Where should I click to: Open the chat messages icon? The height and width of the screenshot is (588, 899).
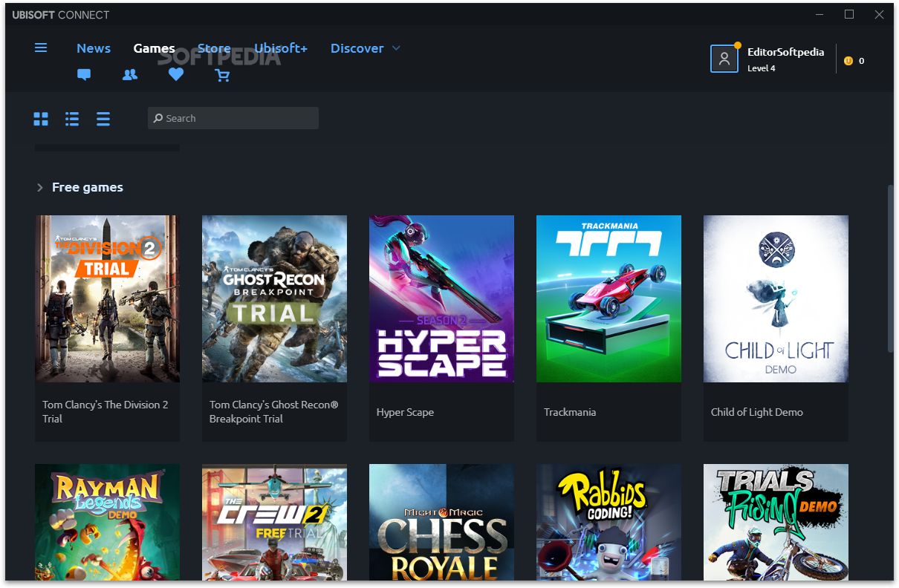pos(84,75)
